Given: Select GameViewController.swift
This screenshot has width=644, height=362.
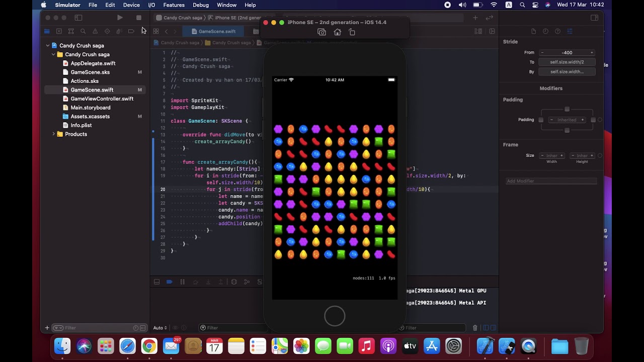Looking at the screenshot, I should [102, 99].
